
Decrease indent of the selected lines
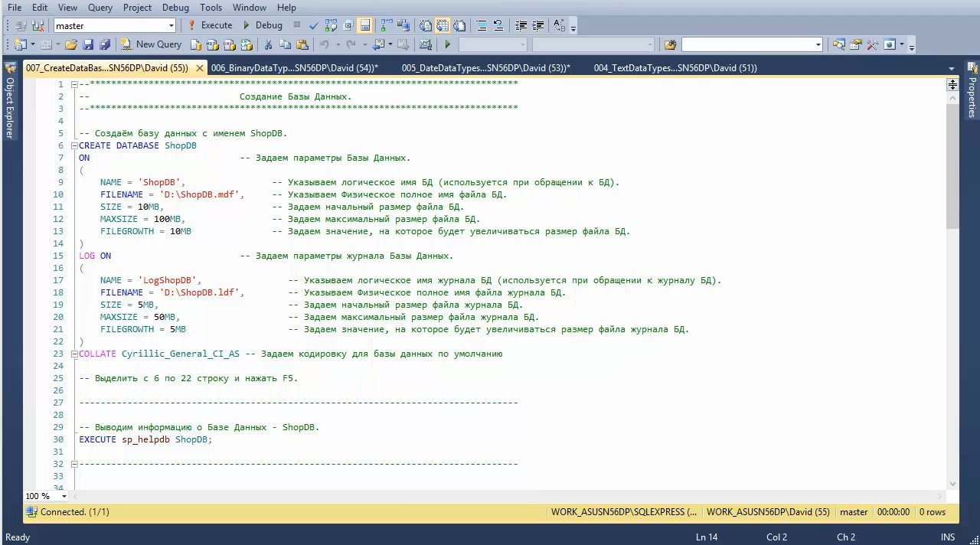pyautogui.click(x=521, y=25)
